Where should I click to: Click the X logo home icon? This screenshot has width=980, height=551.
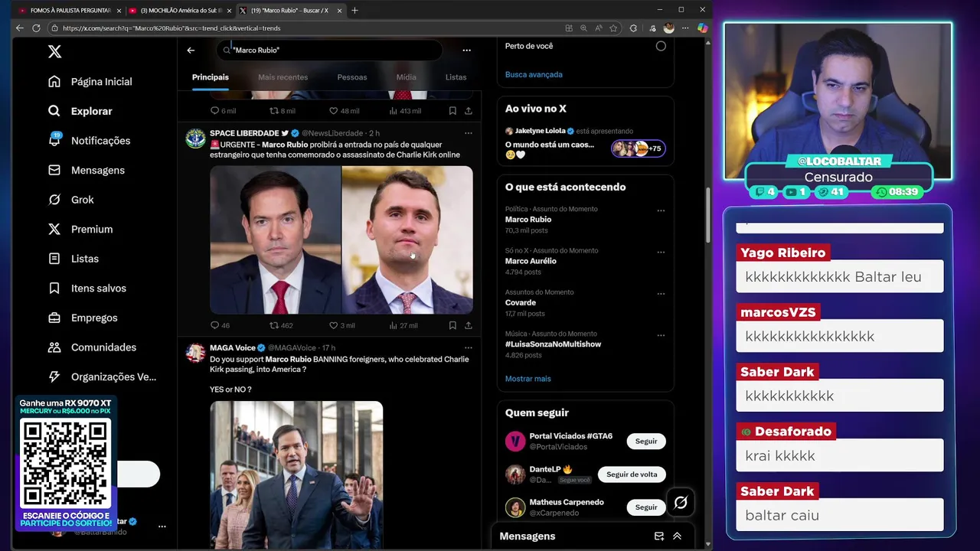coord(54,51)
